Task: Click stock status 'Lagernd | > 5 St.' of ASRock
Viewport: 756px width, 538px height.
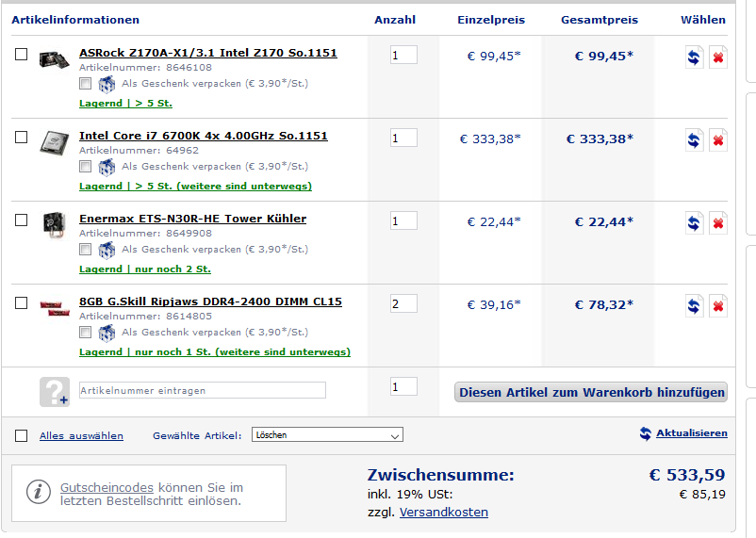Action: click(x=125, y=103)
